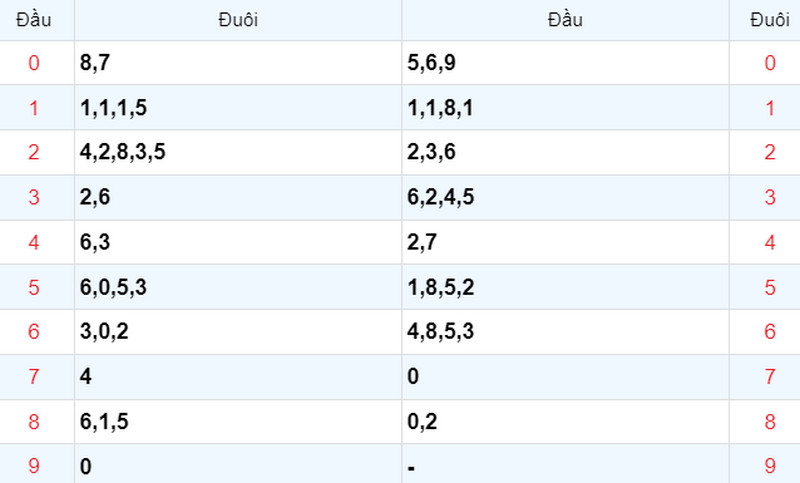Viewport: 800px width, 483px height.
Task: Click the red 9 in right Đuôi column
Action: point(769,466)
